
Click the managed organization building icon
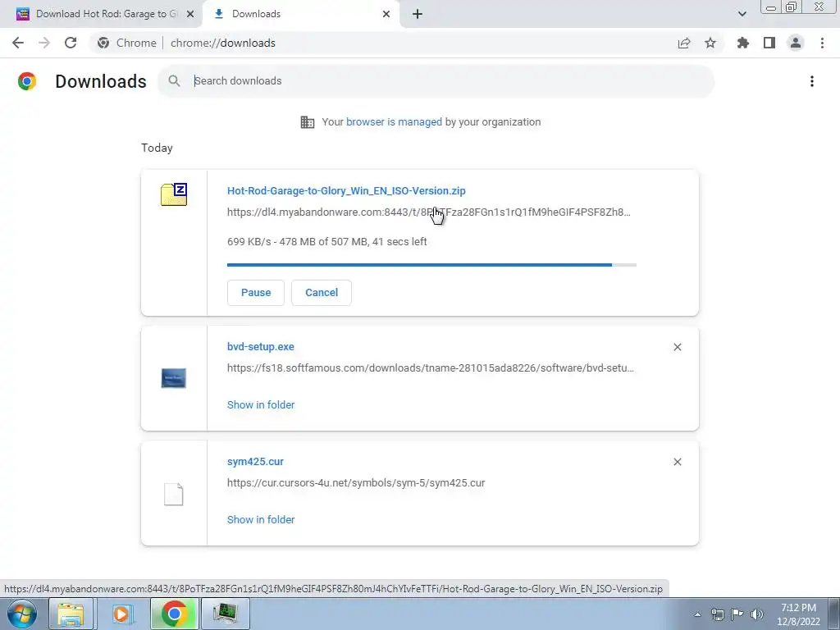pos(308,122)
